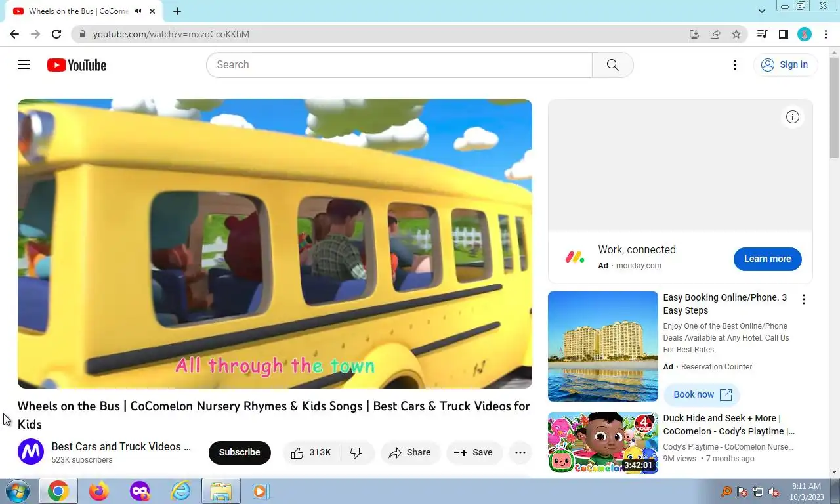Open Internet Explorer from the taskbar
Image resolution: width=840 pixels, height=504 pixels.
point(180,491)
